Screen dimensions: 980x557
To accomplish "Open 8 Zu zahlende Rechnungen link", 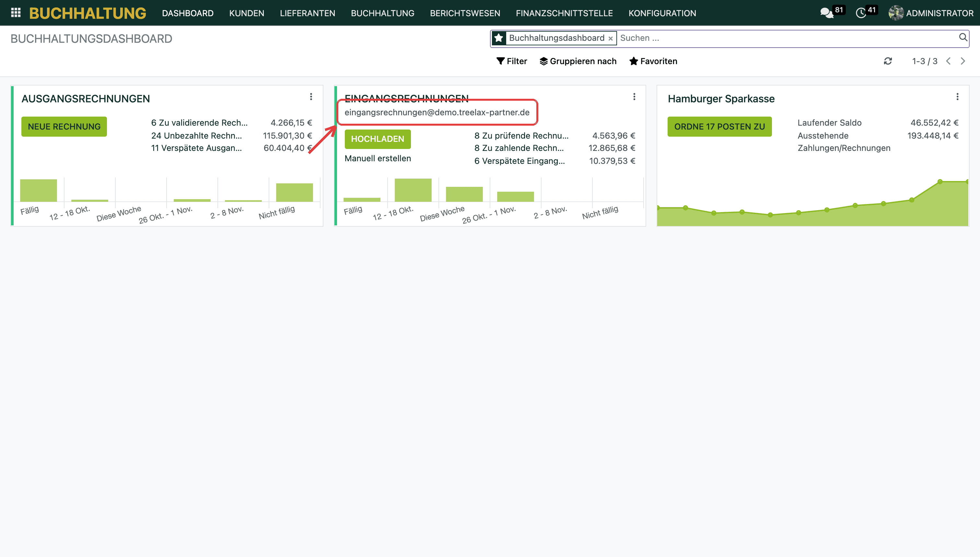I will pyautogui.click(x=519, y=148).
